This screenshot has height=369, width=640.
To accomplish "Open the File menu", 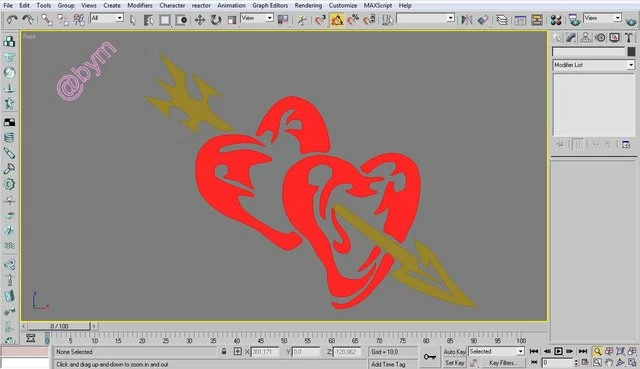I will click(x=8, y=5).
